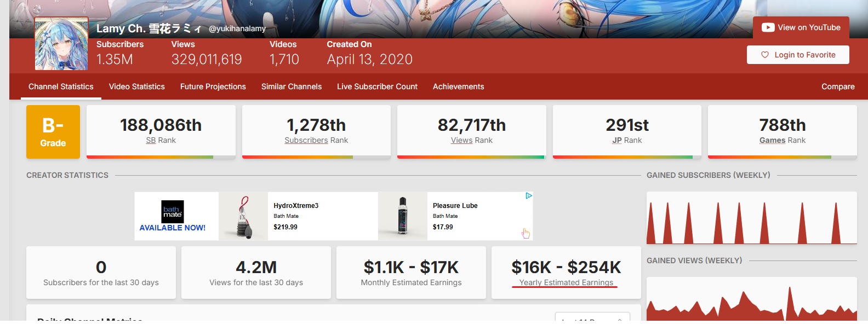The image size is (868, 324).
Task: Switch to Channel Statistics tab
Action: (x=61, y=86)
